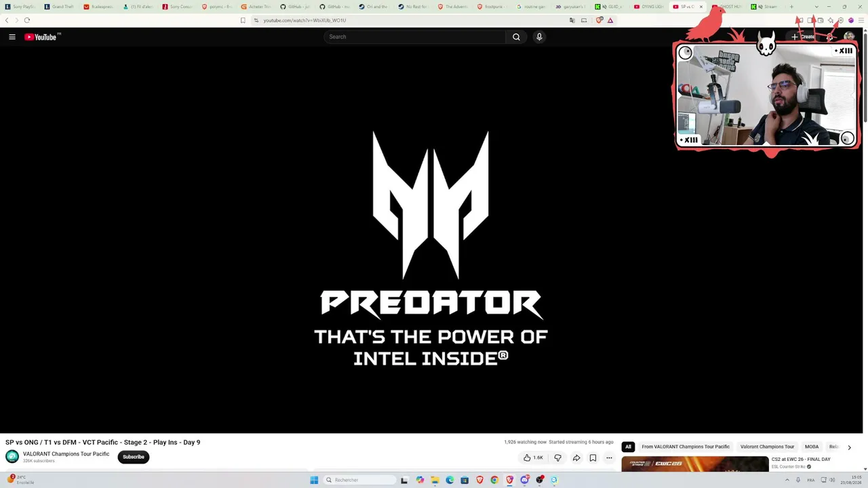Select the Valorant Champions Tour chip

coord(767,447)
